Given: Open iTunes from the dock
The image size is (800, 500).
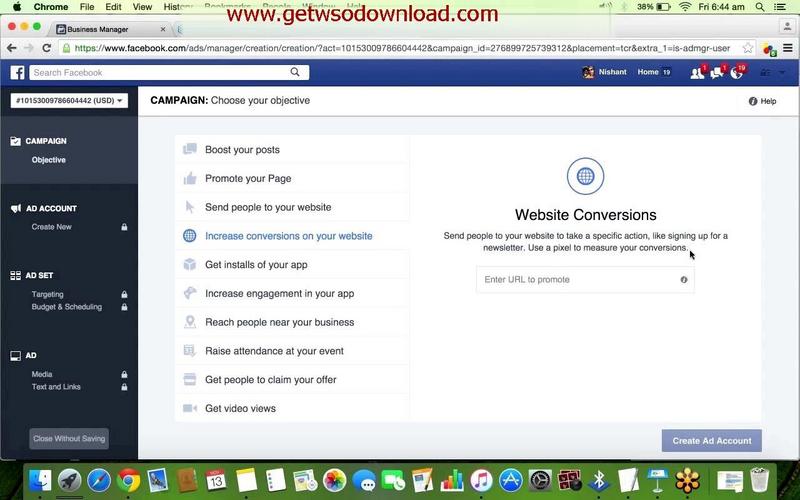Looking at the screenshot, I should pyautogui.click(x=481, y=481).
